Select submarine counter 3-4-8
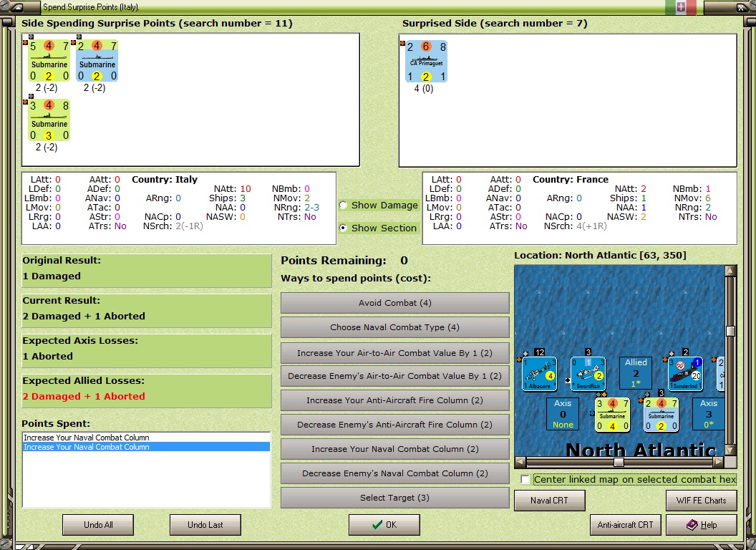The height and width of the screenshot is (550, 756). [x=49, y=120]
